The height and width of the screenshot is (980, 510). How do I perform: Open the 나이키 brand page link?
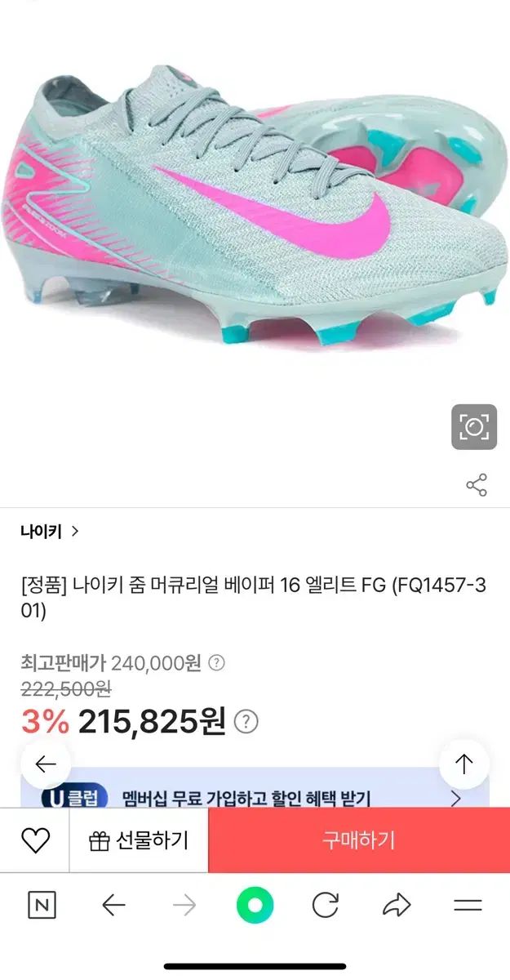tap(50, 531)
